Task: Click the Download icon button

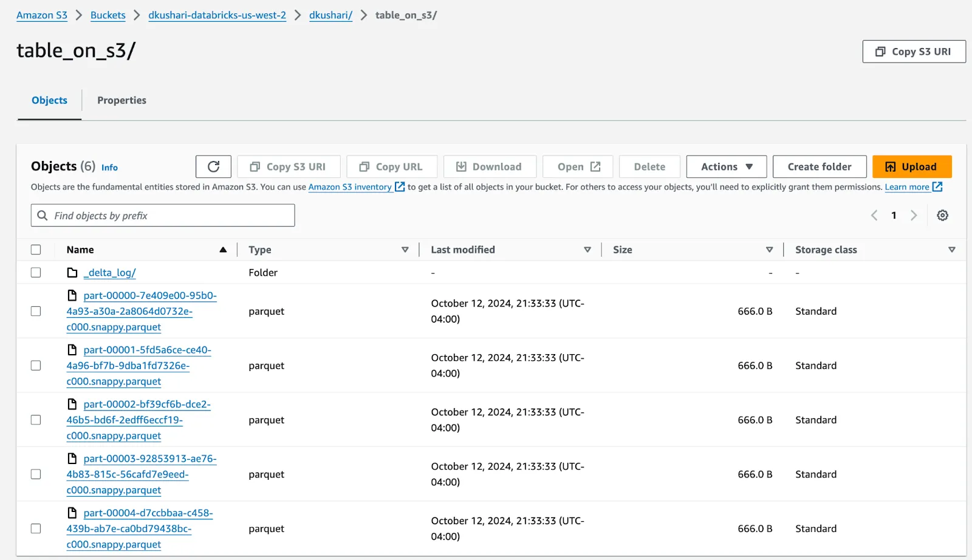Action: click(x=462, y=166)
